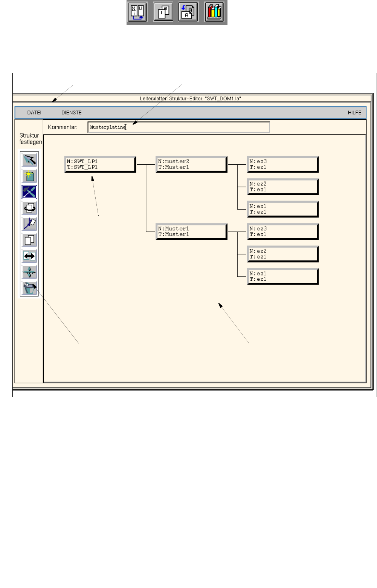
Task: Select node N:ez3 under Muster1
Action: tap(283, 231)
